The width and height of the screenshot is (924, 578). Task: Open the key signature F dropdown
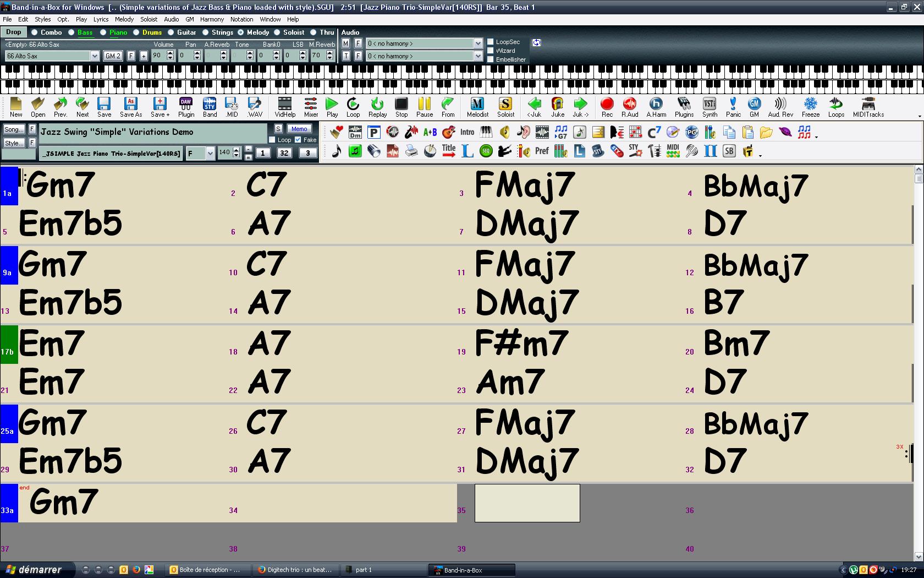(x=210, y=154)
